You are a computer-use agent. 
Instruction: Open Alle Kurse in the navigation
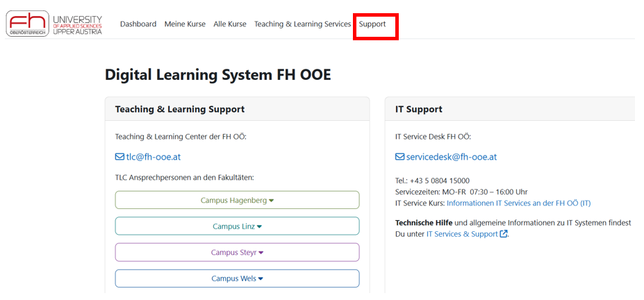pyautogui.click(x=230, y=24)
